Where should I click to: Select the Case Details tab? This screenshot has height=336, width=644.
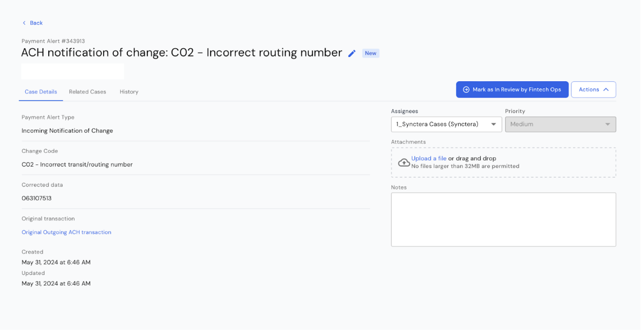41,92
